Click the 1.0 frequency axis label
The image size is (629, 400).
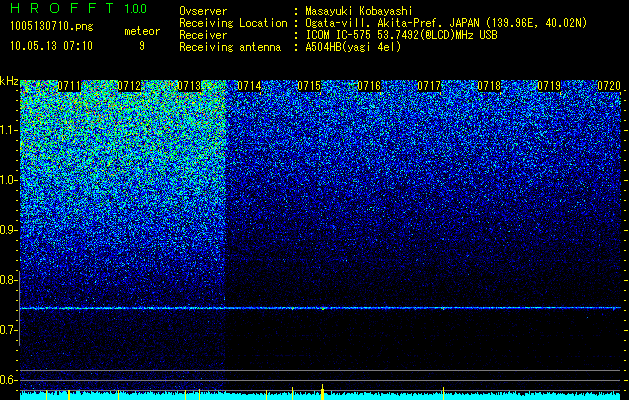[8, 180]
